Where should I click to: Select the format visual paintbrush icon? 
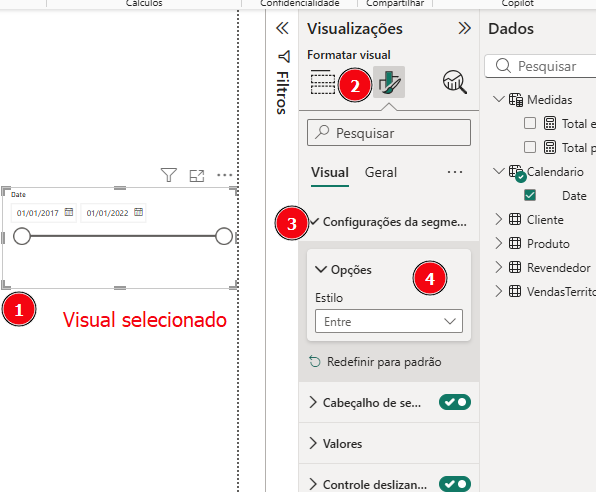tap(389, 82)
